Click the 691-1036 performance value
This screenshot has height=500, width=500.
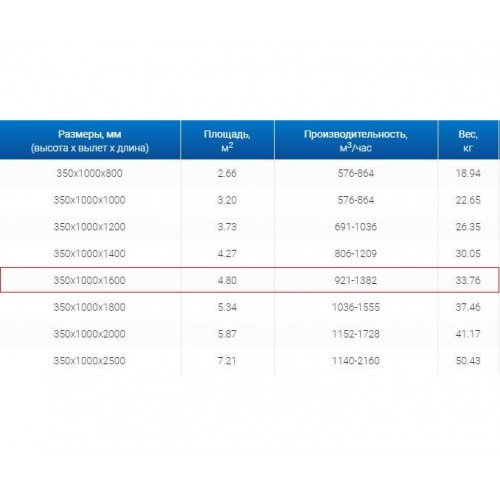point(356,227)
